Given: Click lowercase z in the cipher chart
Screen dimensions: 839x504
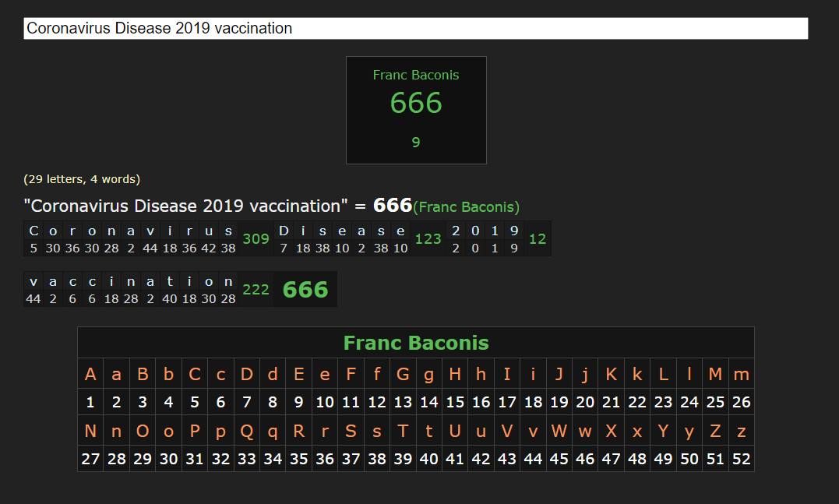Looking at the screenshot, I should point(741,432).
